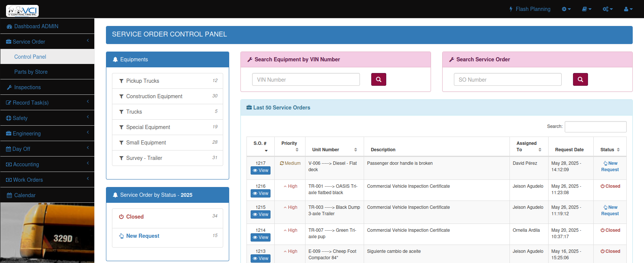Click the Flash Planning lightning link
Viewport: 644px width, 263px height.
pos(530,9)
